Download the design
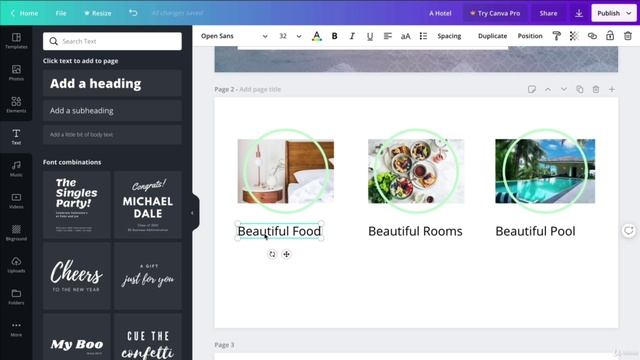 click(x=579, y=13)
